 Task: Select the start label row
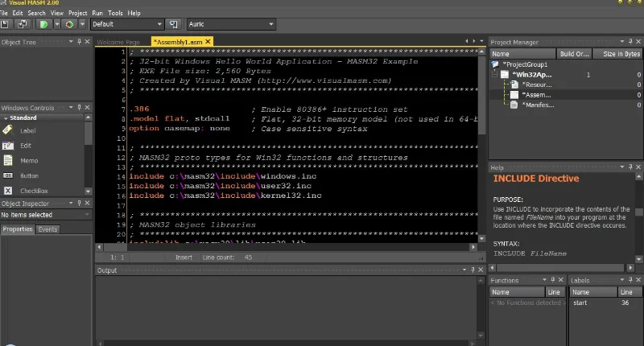point(605,303)
